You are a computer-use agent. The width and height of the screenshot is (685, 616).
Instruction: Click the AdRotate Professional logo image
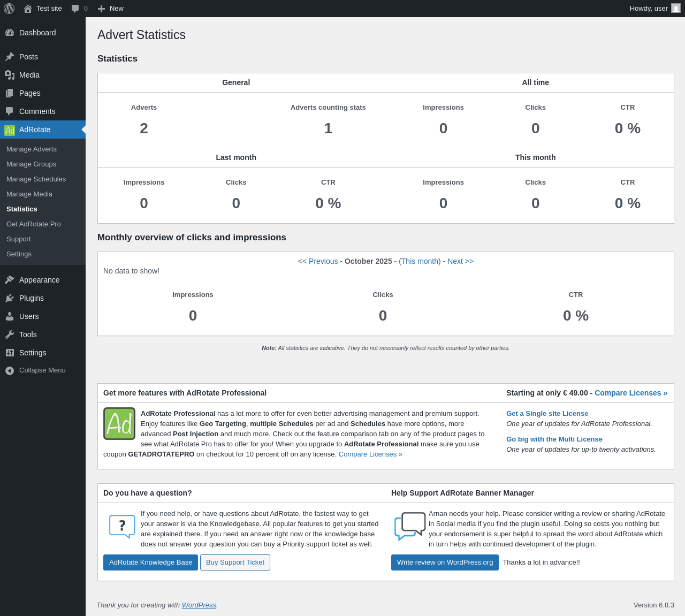(x=119, y=423)
